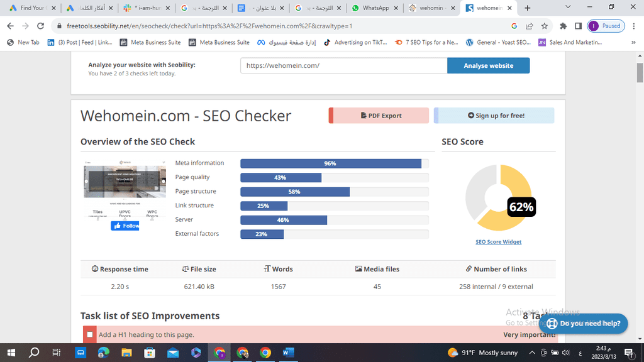
Task: Open the weather widget 91°F Mostly sunny
Action: [482, 353]
